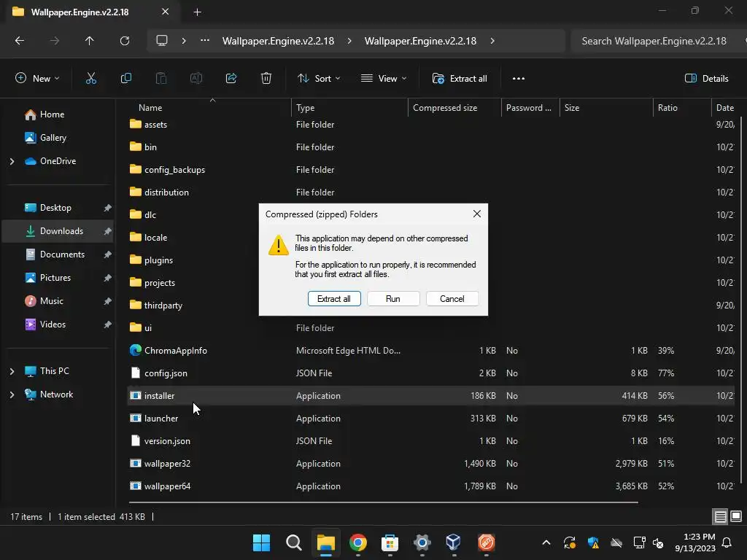This screenshot has height=560, width=747.
Task: Click the Cut scissors icon
Action: (x=90, y=79)
